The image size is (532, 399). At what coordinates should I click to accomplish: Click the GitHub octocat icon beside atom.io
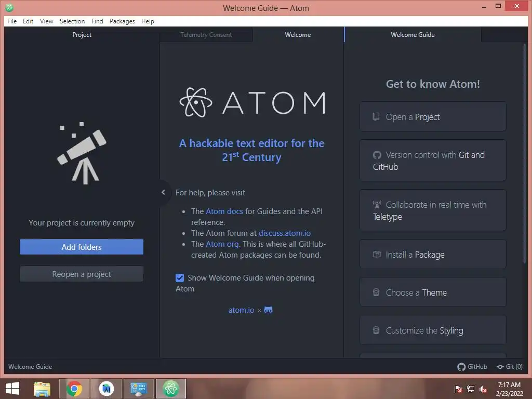point(269,310)
